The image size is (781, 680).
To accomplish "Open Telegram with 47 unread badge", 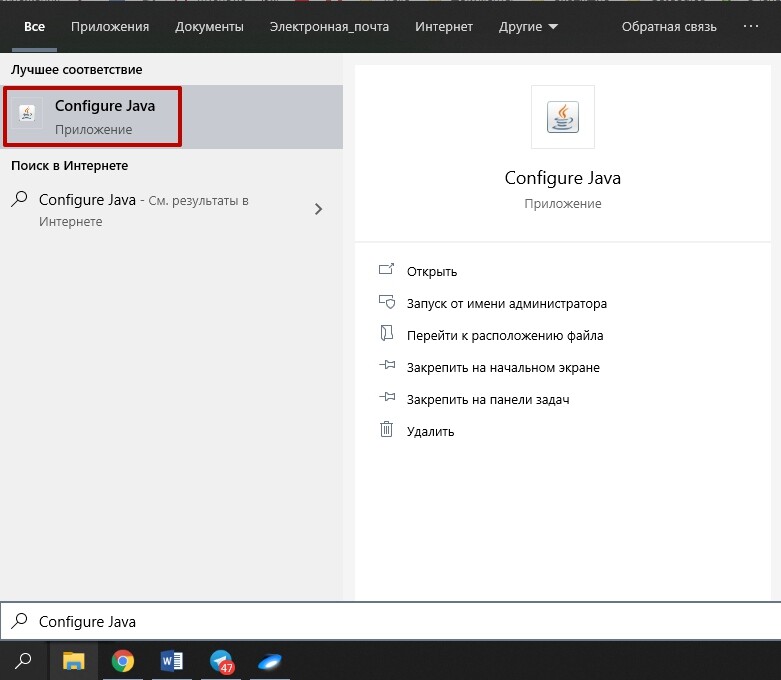I will [221, 662].
